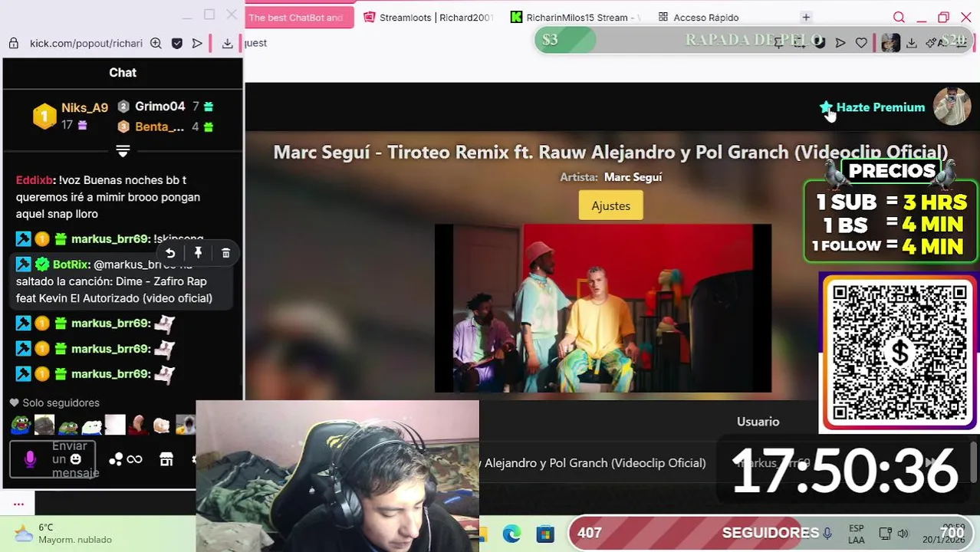Click the browser search magnifier icon
Viewport: 980px width, 552px height.
pos(899,17)
